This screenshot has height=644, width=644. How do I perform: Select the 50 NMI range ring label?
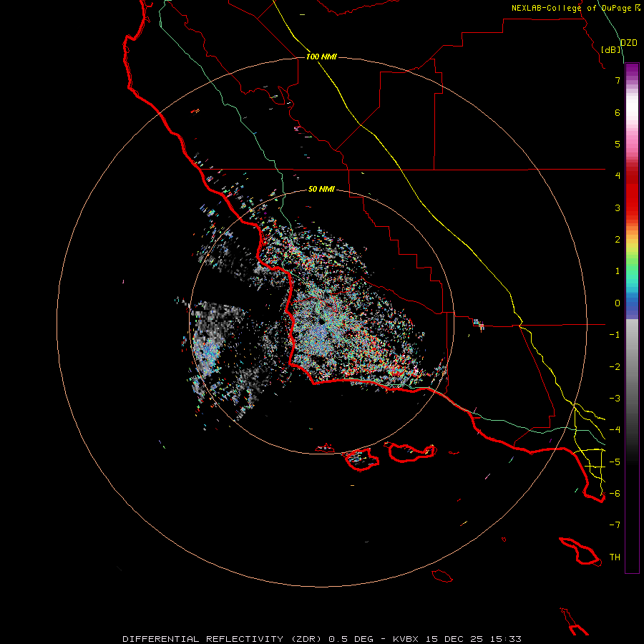click(x=321, y=189)
